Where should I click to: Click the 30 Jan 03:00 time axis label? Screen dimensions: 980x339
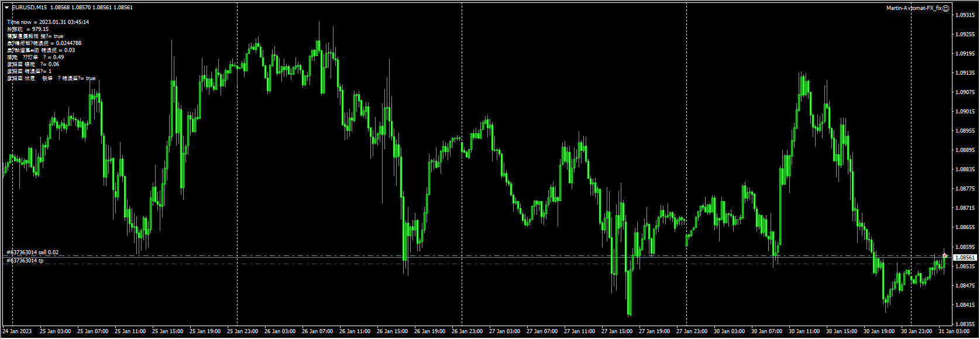(730, 331)
